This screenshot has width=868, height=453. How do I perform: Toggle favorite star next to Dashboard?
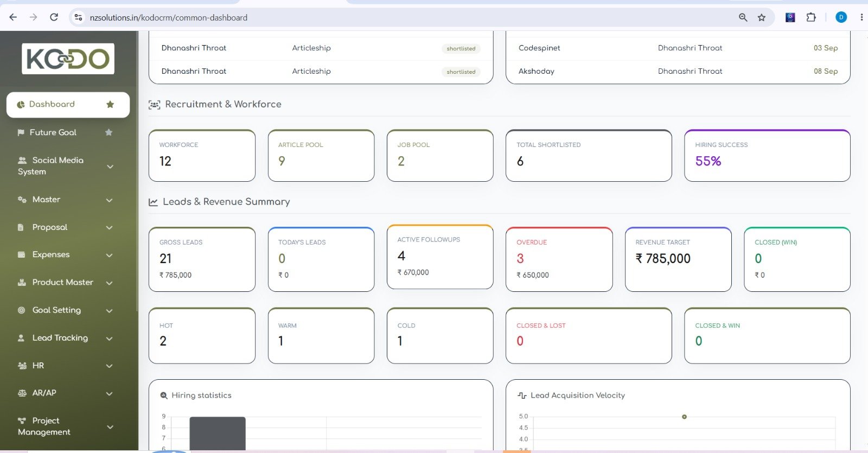pyautogui.click(x=110, y=104)
